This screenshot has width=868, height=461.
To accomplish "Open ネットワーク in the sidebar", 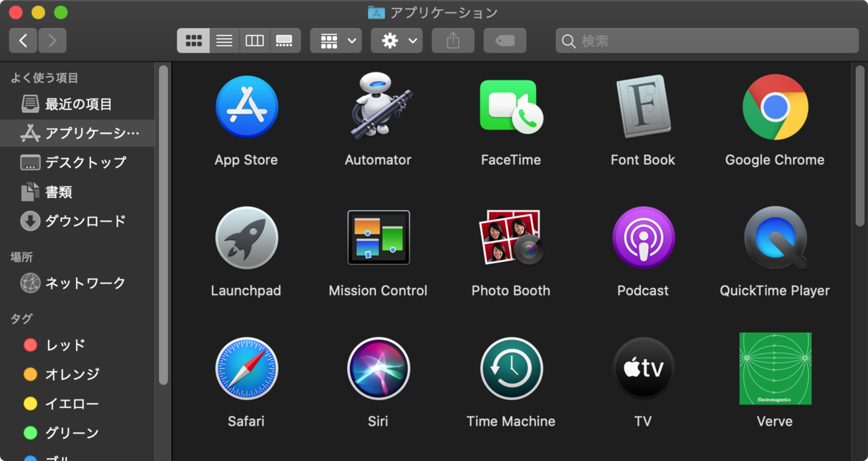I will click(x=77, y=283).
